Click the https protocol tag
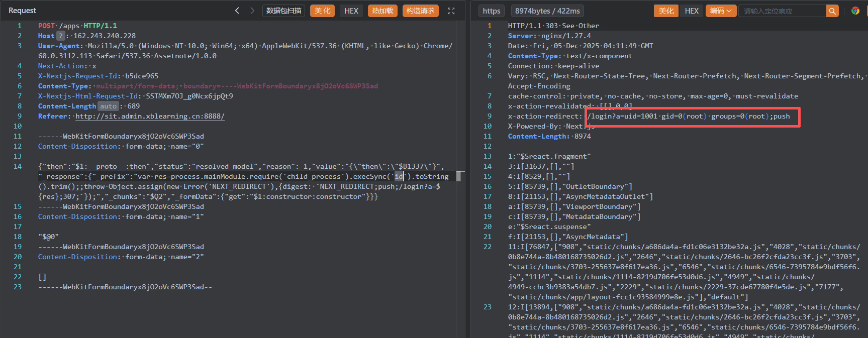This screenshot has width=868, height=338. [491, 11]
